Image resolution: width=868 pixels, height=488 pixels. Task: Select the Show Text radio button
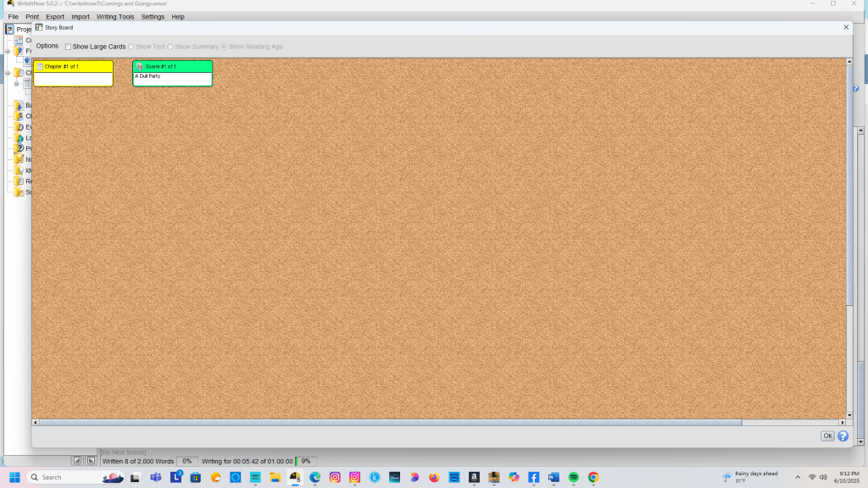(131, 47)
